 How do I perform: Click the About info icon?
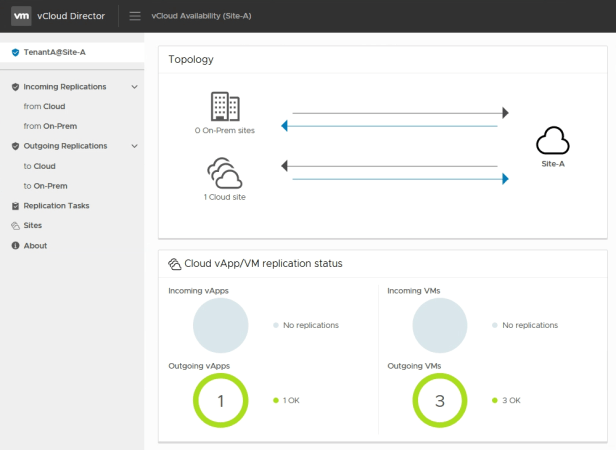pyautogui.click(x=15, y=246)
